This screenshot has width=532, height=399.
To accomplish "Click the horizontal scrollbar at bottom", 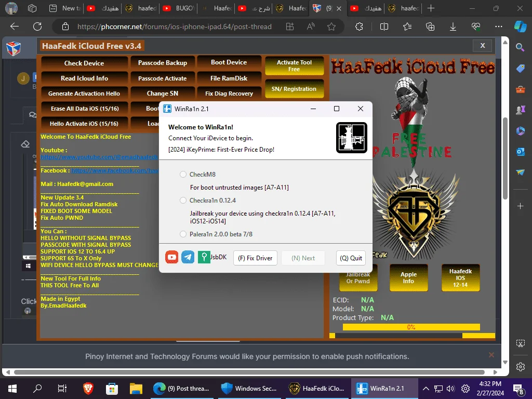I will (x=249, y=372).
